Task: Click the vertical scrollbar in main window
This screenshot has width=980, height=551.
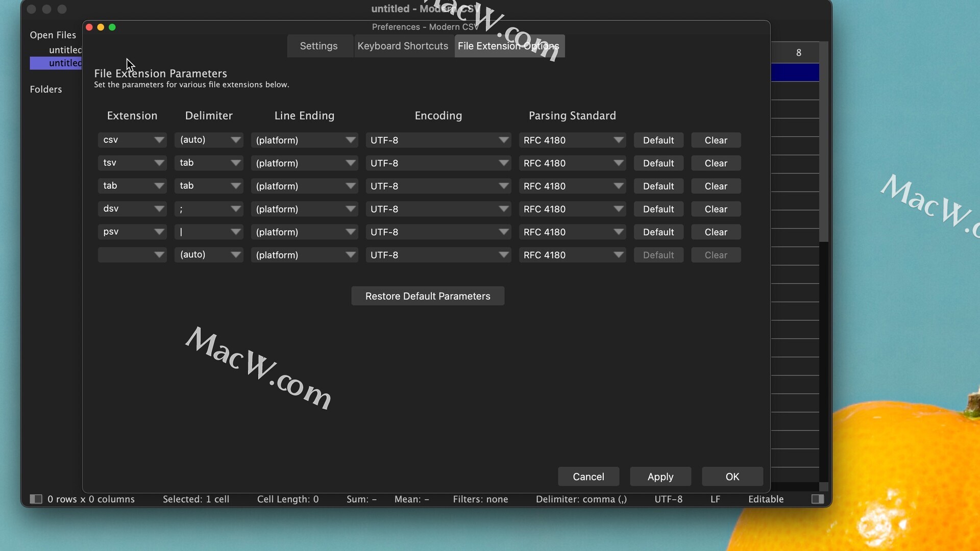Action: (x=824, y=142)
